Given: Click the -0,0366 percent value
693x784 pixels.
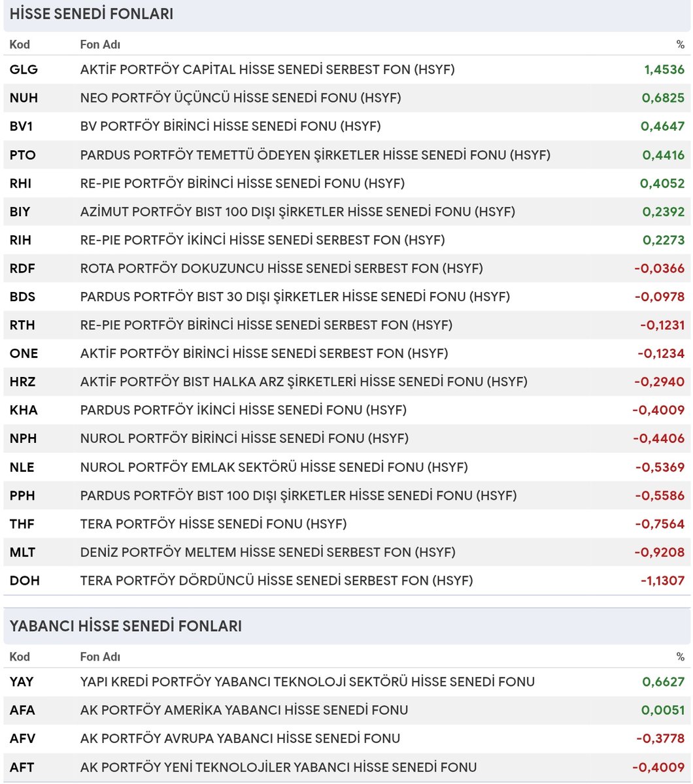Looking at the screenshot, I should pos(661,268).
